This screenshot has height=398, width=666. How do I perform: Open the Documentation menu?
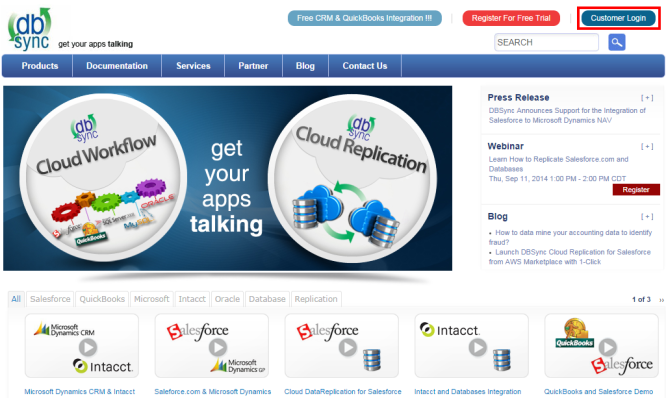click(x=117, y=66)
